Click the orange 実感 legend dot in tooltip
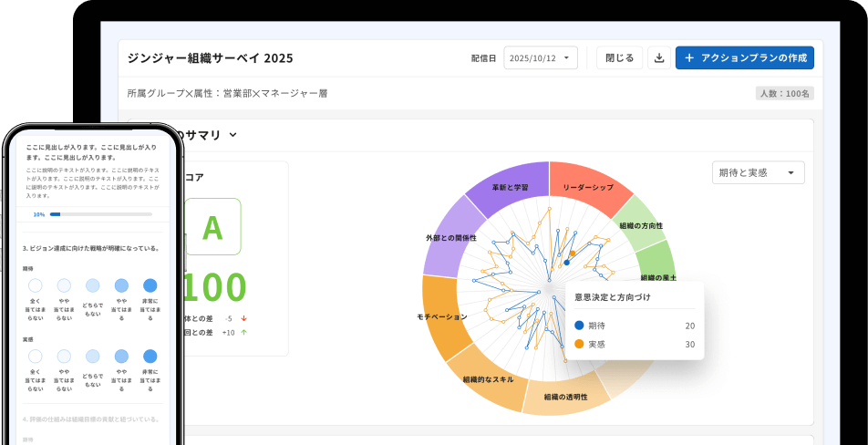 tap(579, 344)
